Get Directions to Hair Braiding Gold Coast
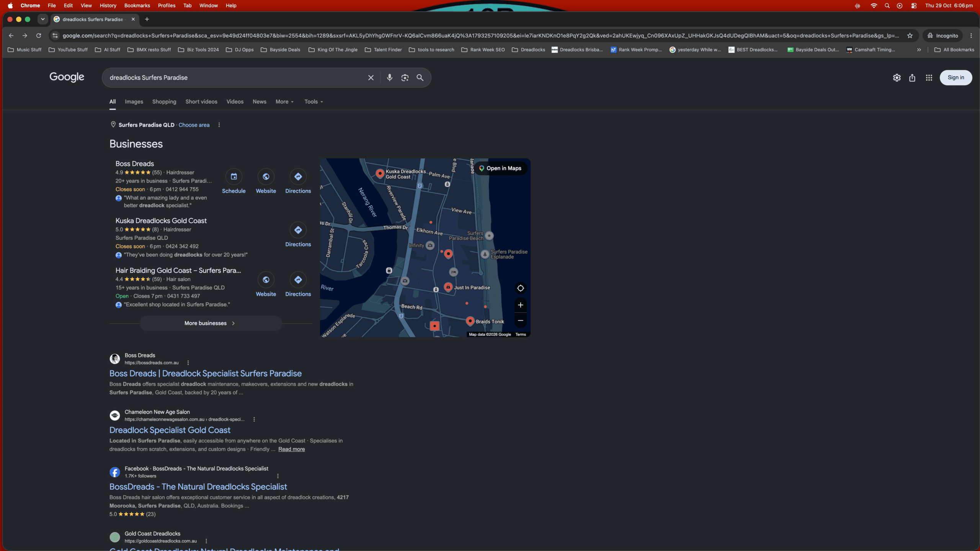980x551 pixels. tap(298, 280)
